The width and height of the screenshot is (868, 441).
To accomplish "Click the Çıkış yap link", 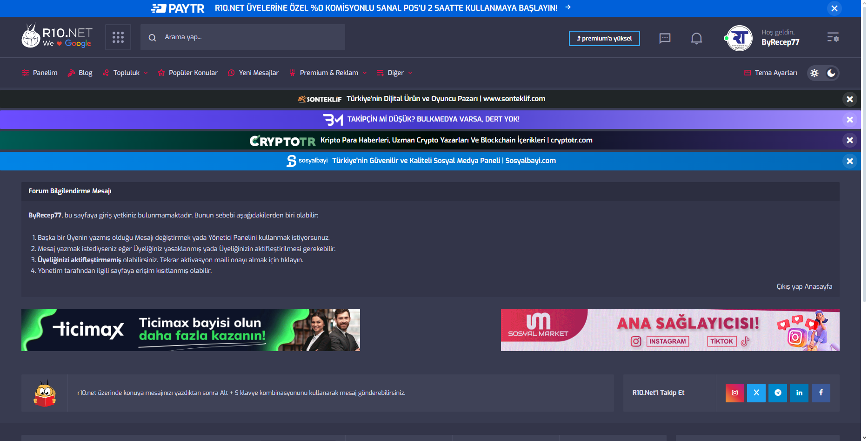I will click(x=789, y=286).
